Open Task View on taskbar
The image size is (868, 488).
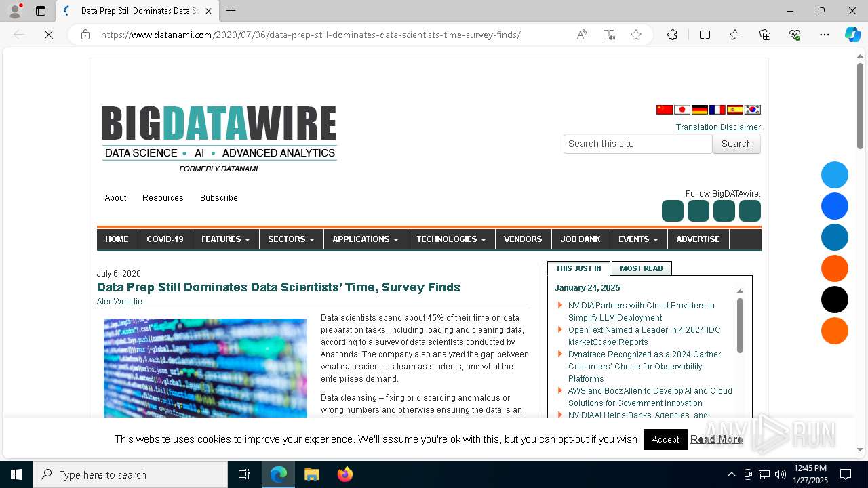click(244, 474)
